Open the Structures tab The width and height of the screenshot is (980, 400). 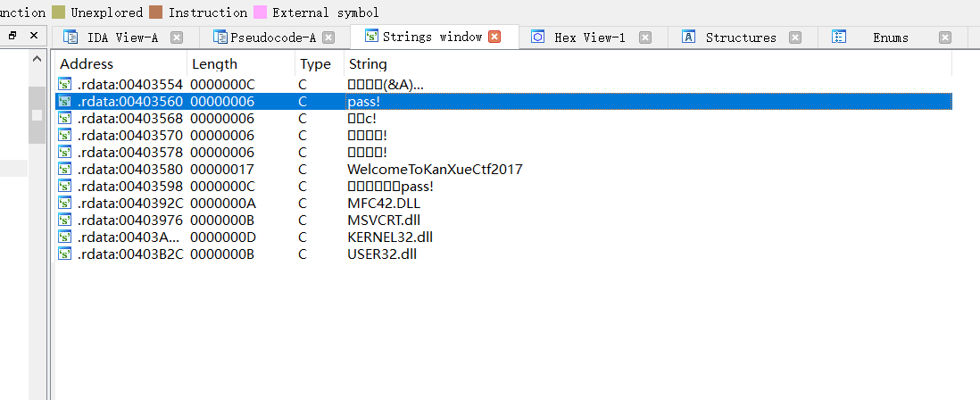tap(741, 37)
